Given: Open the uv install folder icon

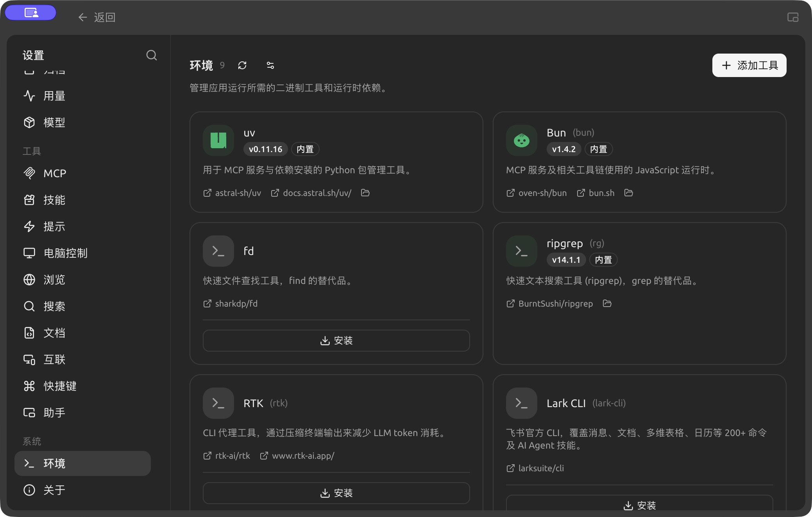Looking at the screenshot, I should click(x=365, y=193).
